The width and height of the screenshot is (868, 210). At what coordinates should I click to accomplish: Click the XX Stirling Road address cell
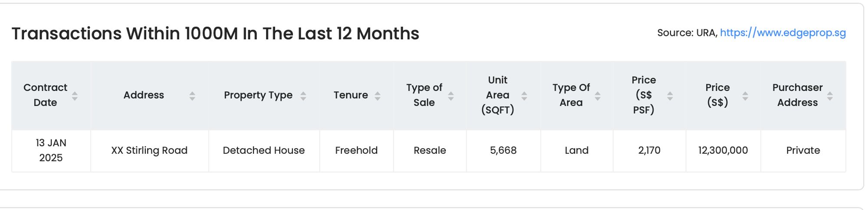point(149,151)
